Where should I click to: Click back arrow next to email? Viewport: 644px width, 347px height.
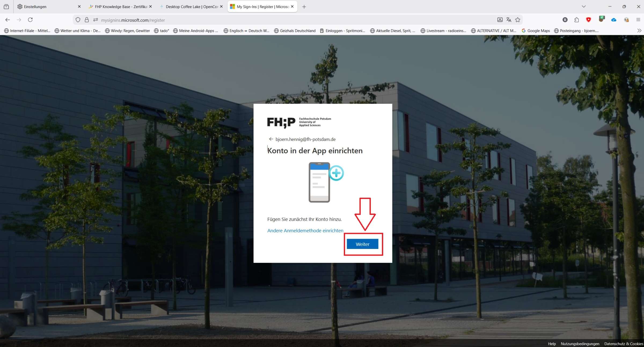tap(271, 139)
